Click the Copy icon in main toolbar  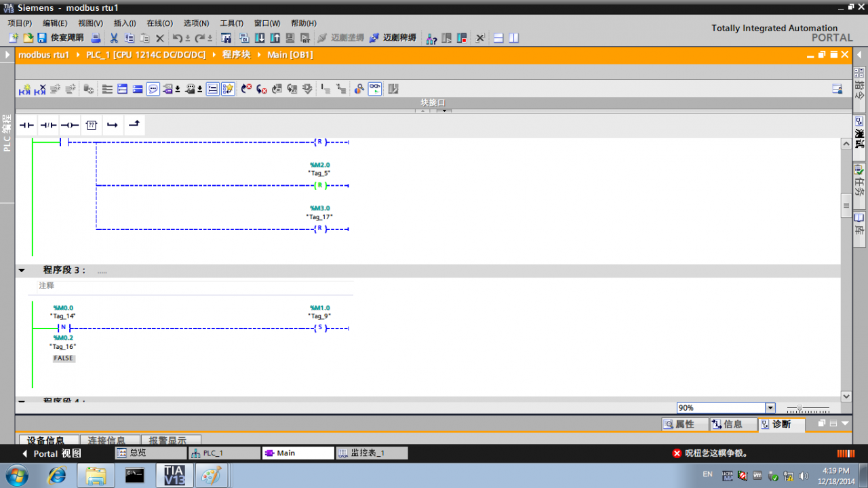click(x=129, y=38)
